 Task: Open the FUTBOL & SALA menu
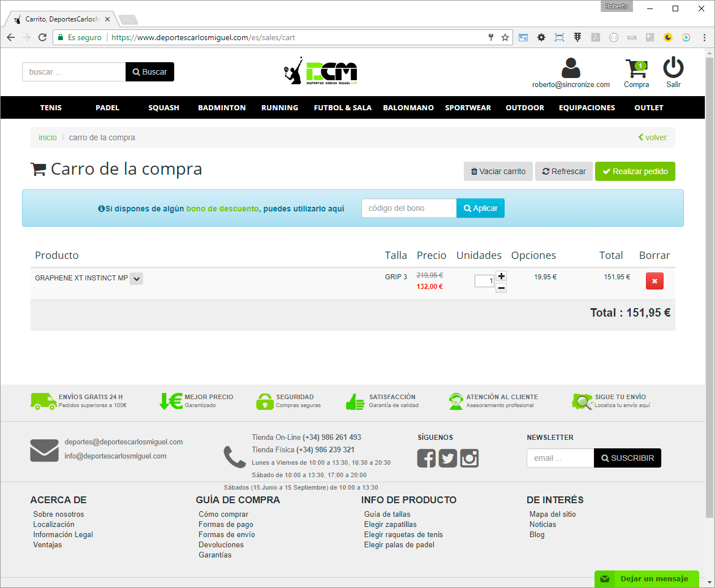(343, 107)
